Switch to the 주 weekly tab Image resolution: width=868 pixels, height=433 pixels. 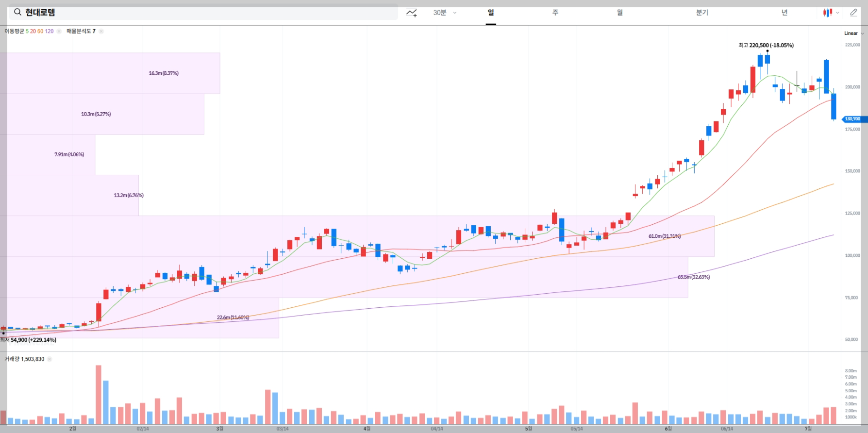tap(555, 13)
